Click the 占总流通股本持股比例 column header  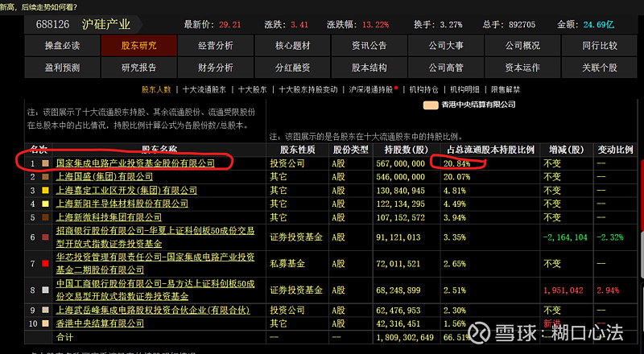(491, 150)
